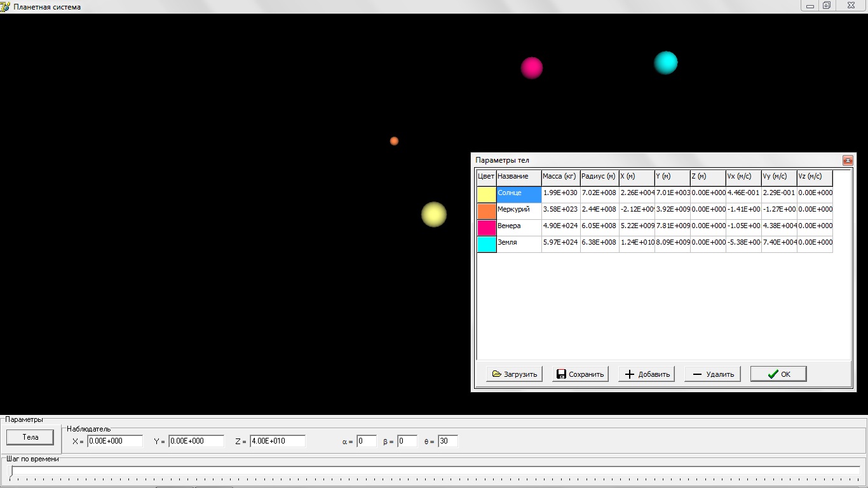
Task: Add a new body with Добавить
Action: (x=646, y=374)
